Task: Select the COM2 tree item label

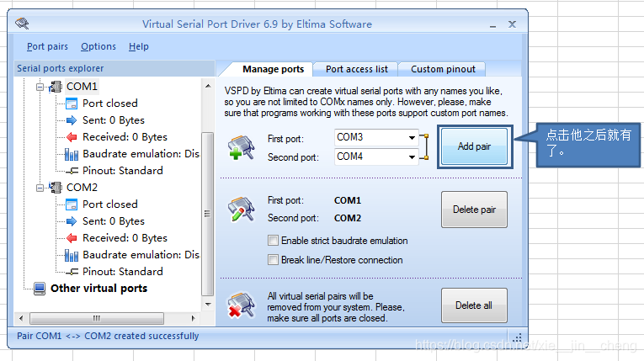Action: click(82, 188)
